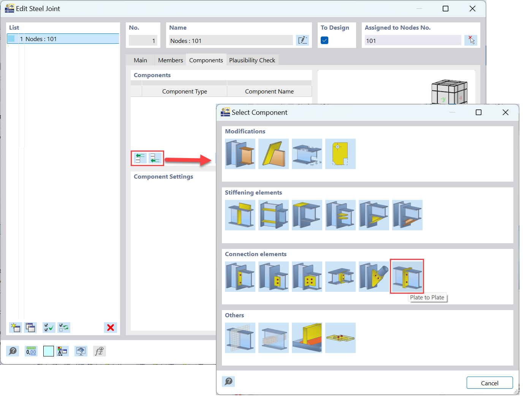The height and width of the screenshot is (399, 532).
Task: Select all list items checkmark icon
Action: (49, 328)
